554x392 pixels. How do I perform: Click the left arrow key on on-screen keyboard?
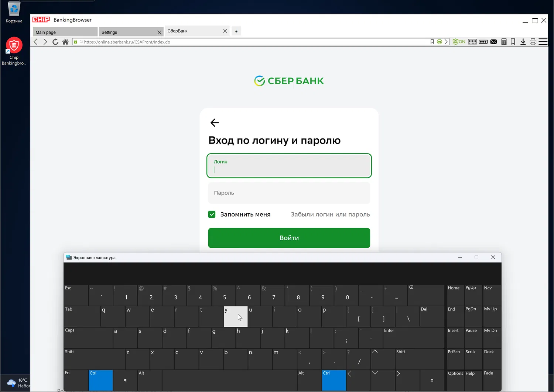pyautogui.click(x=358, y=381)
